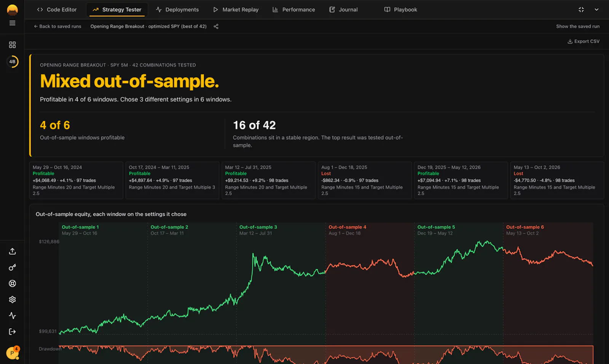Open the API key icon in sidebar
Image resolution: width=609 pixels, height=364 pixels.
tap(12, 267)
